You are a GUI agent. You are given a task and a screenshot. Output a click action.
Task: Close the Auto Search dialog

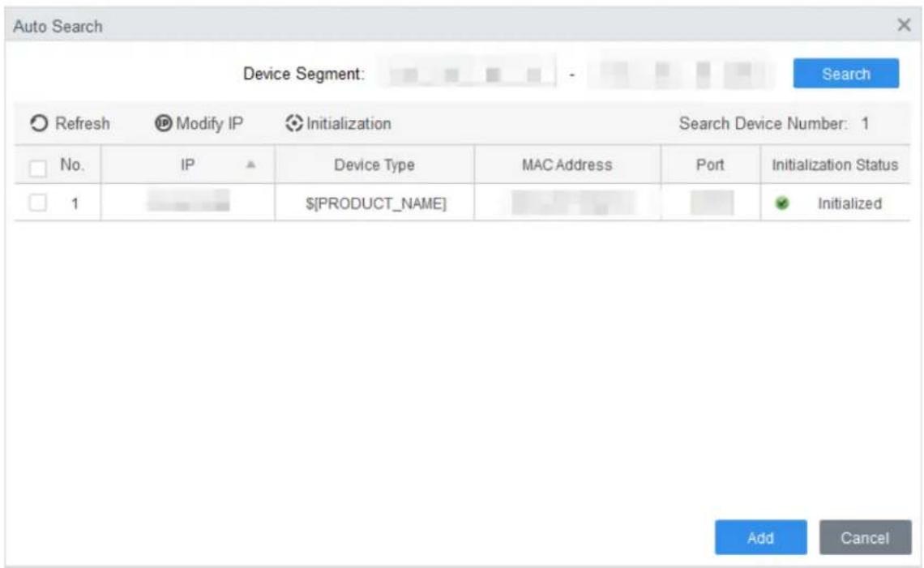point(904,25)
